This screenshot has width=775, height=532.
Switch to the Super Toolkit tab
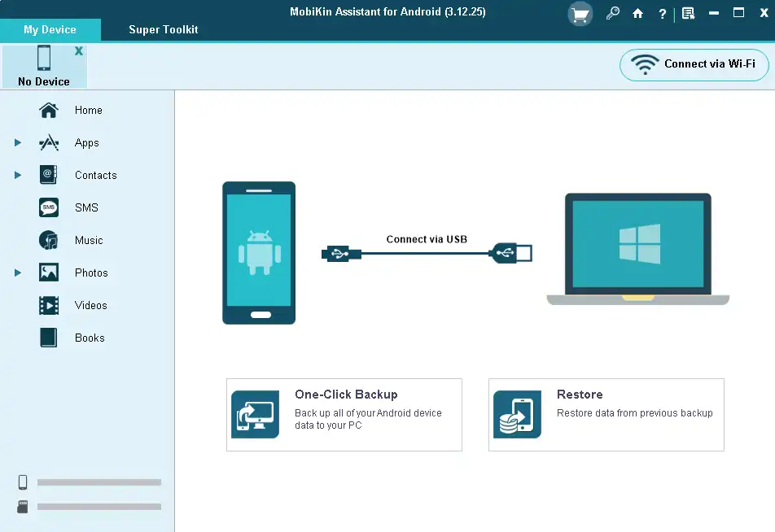(163, 29)
